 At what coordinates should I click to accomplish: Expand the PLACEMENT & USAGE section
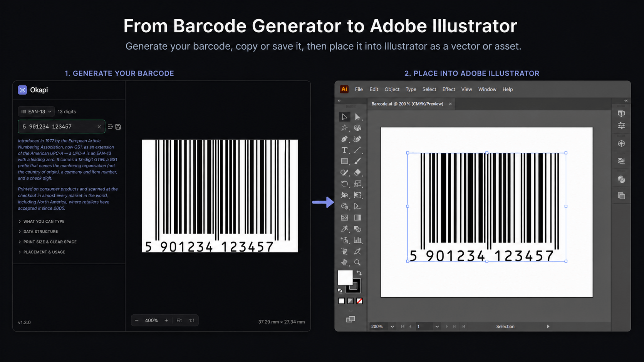tap(42, 252)
